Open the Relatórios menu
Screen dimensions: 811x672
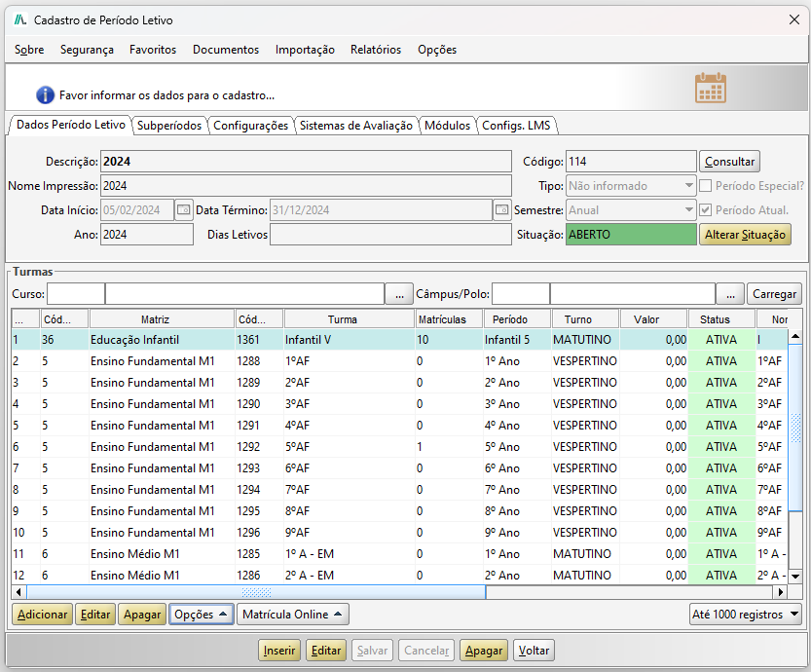[x=376, y=50]
